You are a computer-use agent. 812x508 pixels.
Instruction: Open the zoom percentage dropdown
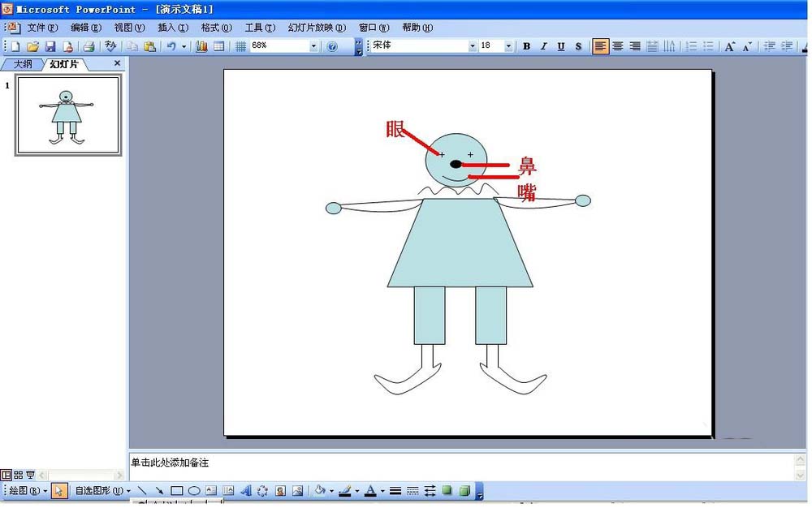[313, 46]
